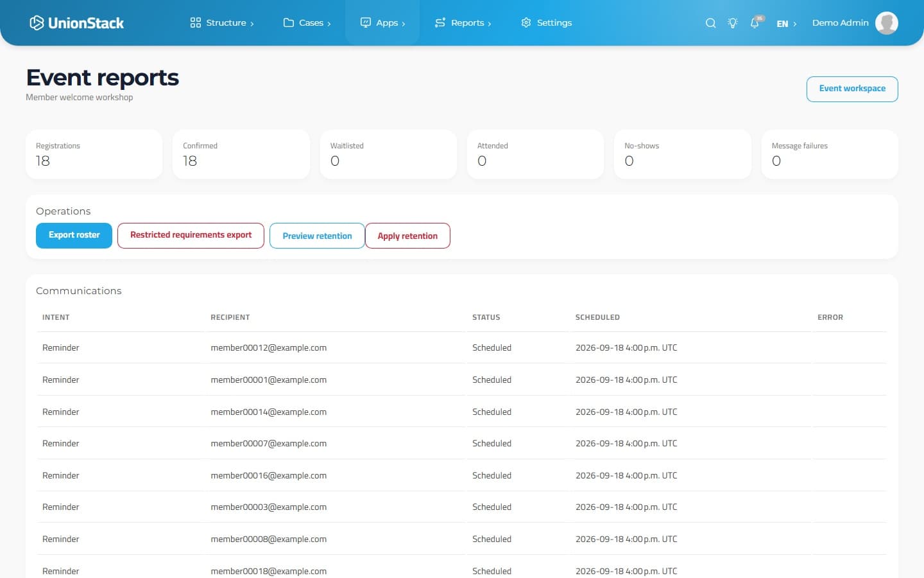The width and height of the screenshot is (924, 578).
Task: Click the Demo Admin user name
Action: [840, 22]
